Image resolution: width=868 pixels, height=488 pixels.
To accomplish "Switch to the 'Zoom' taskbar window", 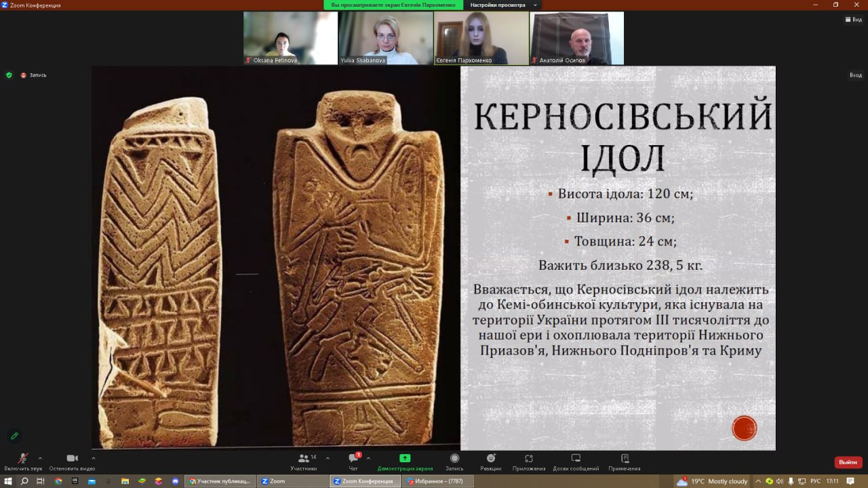I will point(293,481).
